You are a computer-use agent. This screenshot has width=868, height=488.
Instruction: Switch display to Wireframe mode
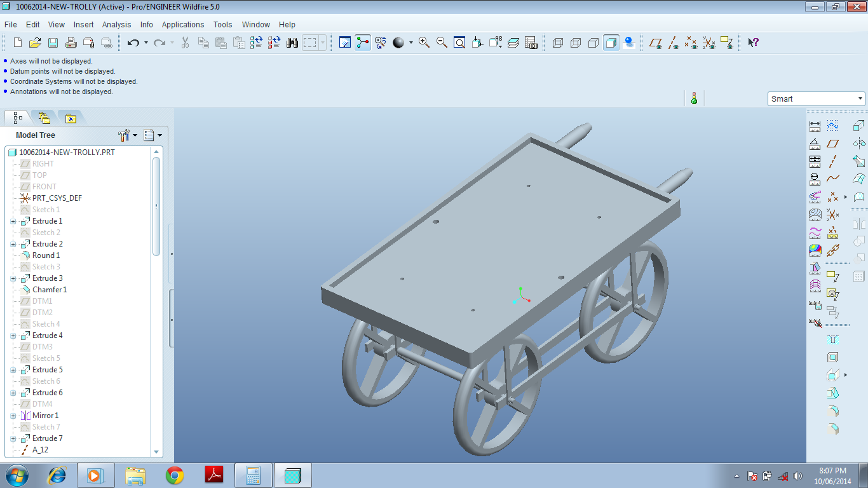tap(558, 43)
